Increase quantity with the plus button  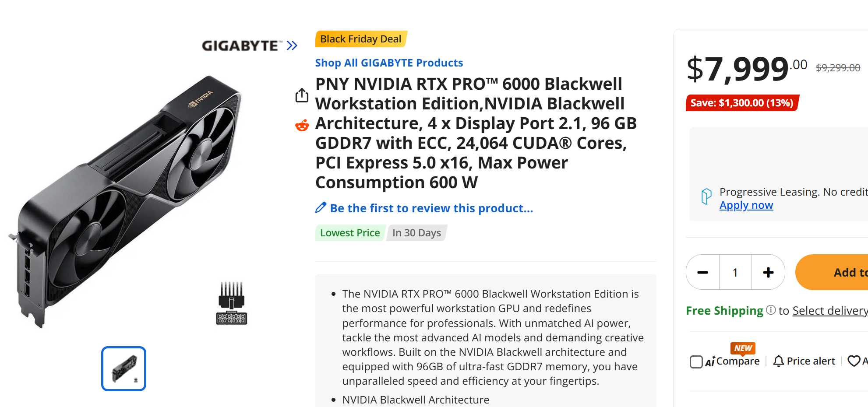click(x=768, y=272)
